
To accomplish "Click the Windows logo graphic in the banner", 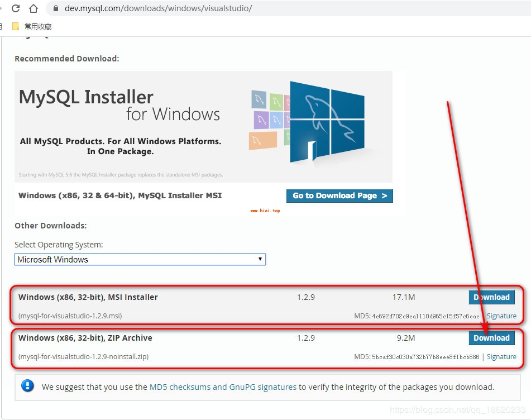I will click(x=327, y=122).
